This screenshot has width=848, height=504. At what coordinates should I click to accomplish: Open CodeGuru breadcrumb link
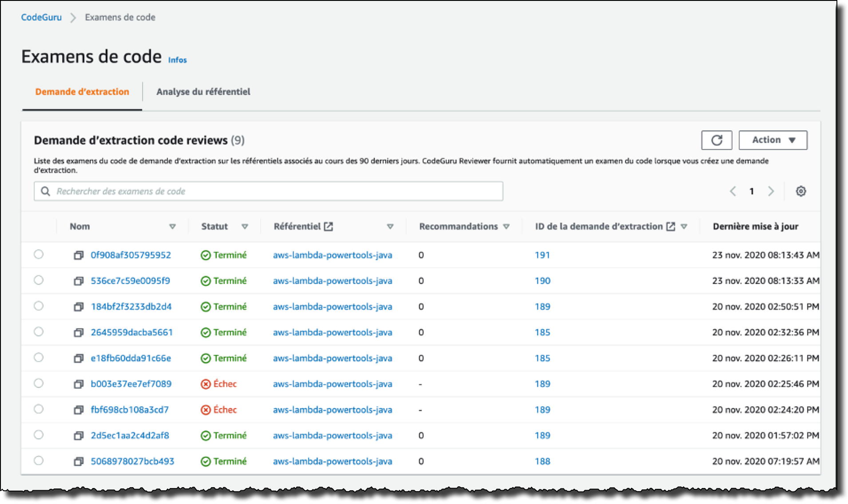[x=41, y=17]
